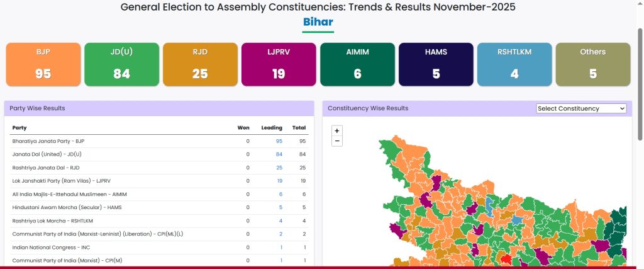The image size is (644, 269).
Task: Open BJP leading count link 95
Action: tap(279, 141)
